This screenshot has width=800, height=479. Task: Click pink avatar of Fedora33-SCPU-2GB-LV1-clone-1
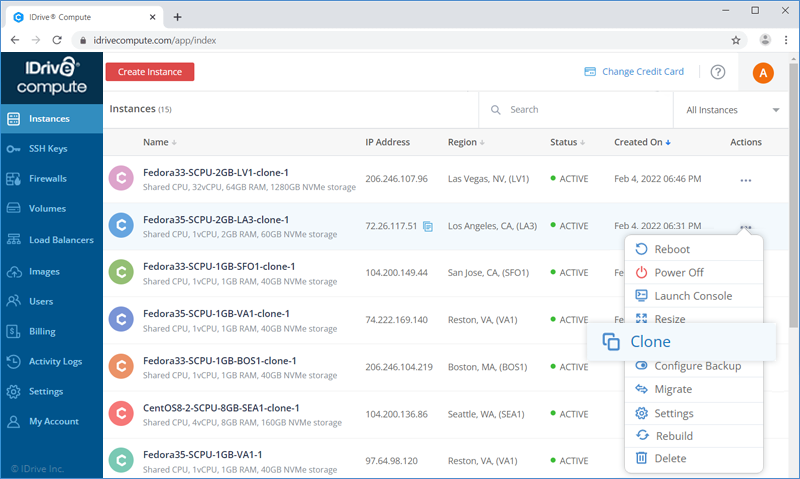tap(121, 178)
